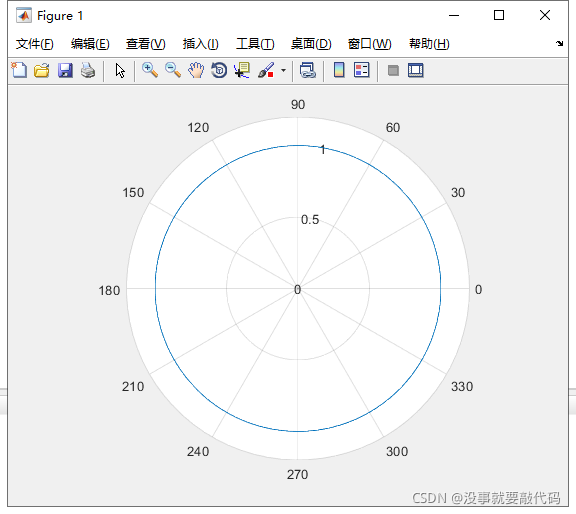Open the 文件(F) menu
The height and width of the screenshot is (514, 576).
[x=35, y=44]
